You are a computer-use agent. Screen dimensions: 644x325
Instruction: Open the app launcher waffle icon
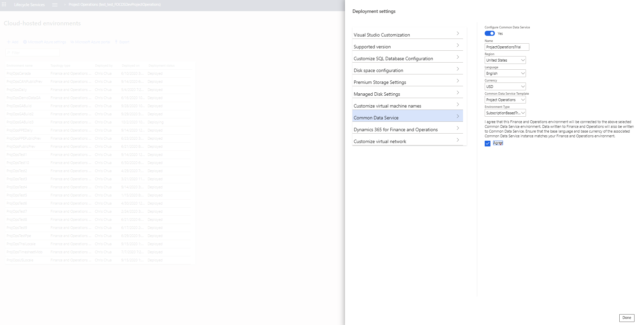pos(4,5)
